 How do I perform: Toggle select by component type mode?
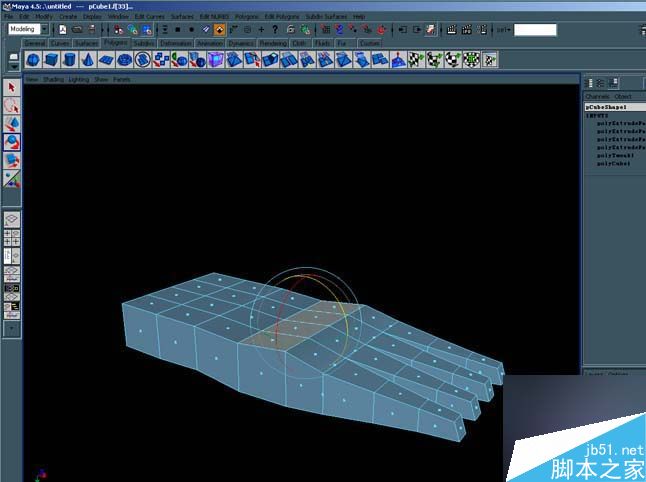click(147, 29)
